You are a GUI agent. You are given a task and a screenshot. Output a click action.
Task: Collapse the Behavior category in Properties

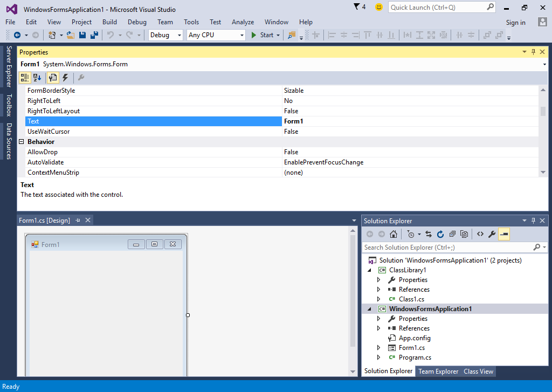tap(21, 142)
